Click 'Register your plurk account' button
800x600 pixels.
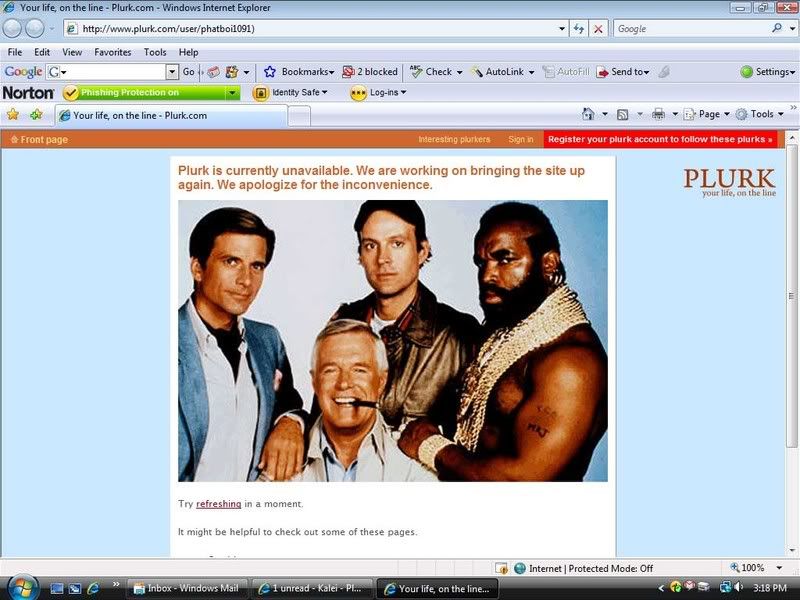point(660,140)
